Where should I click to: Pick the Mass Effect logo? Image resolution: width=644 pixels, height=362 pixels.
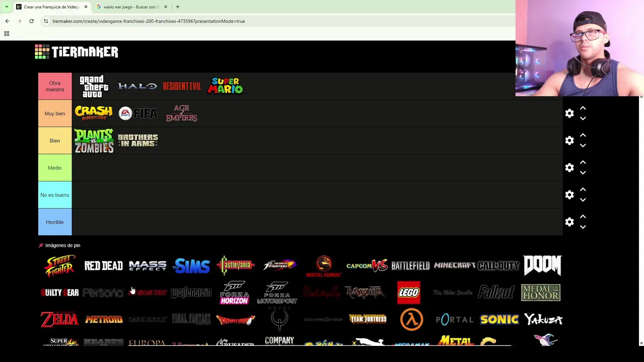[x=147, y=265]
